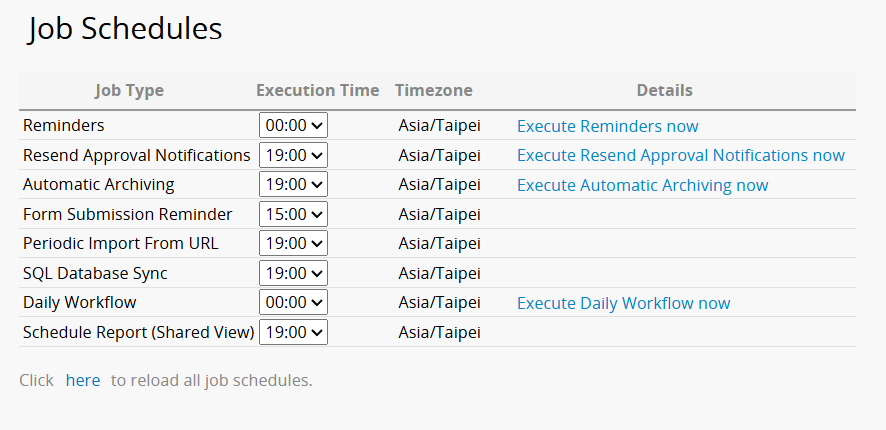Select the SQL Database Sync job label
The width and height of the screenshot is (886, 430).
click(x=95, y=273)
